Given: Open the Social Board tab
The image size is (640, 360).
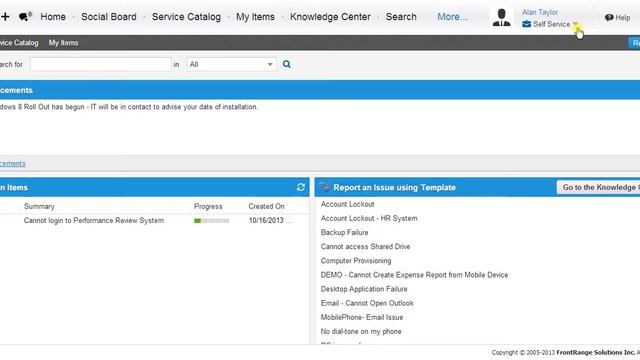Looking at the screenshot, I should [109, 17].
